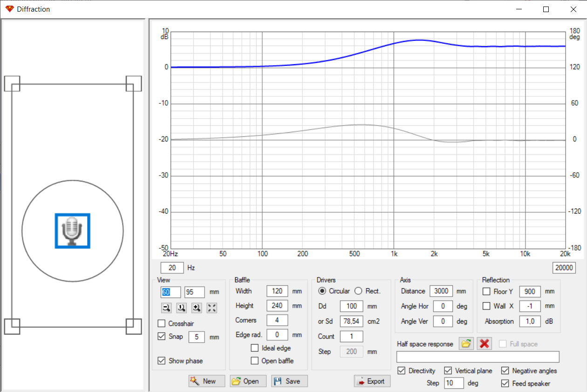Screen dimensions: 587x392
Task: Click the directivity Step degrees field
Action: 454,383
